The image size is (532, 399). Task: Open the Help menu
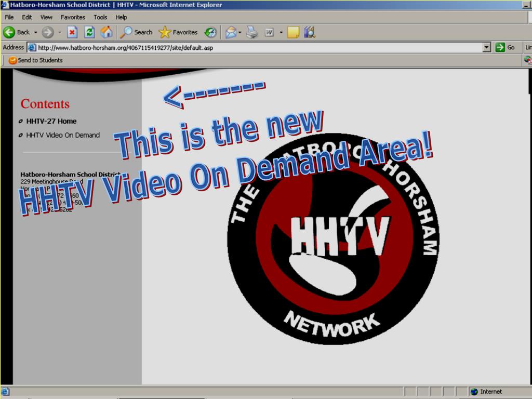(x=121, y=17)
